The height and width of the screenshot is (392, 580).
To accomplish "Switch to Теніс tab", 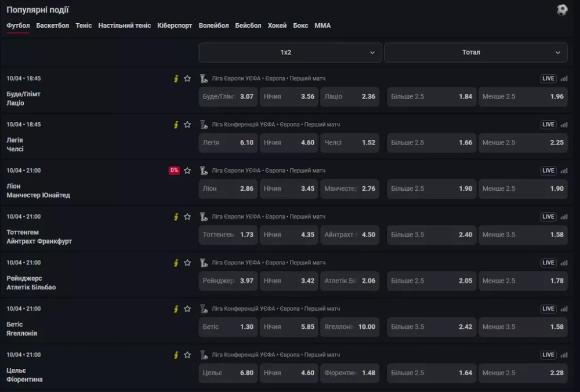I will tap(84, 26).
